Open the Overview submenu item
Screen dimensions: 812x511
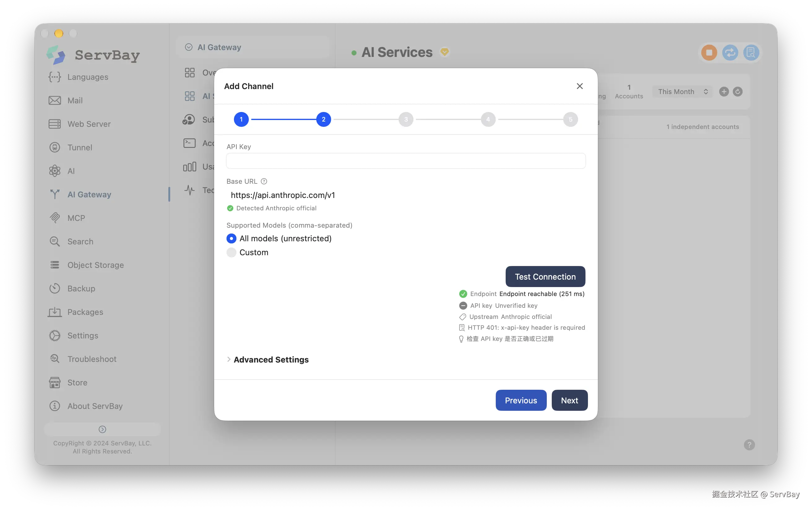[200, 72]
